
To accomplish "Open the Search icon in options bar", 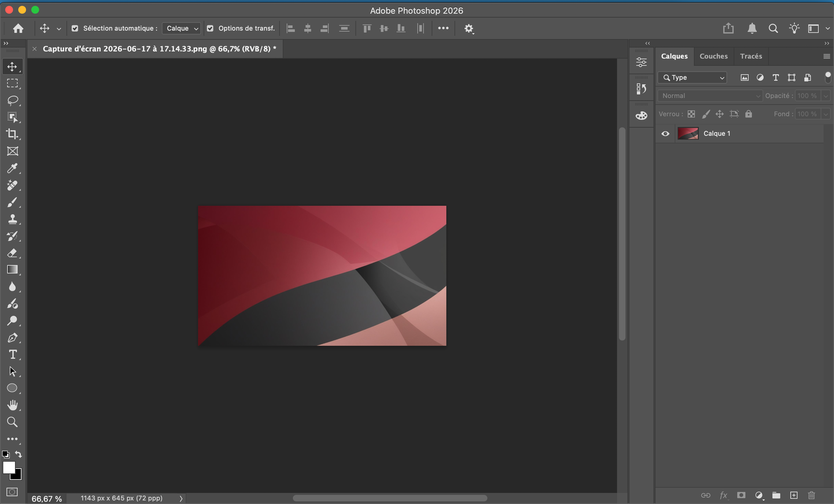I will (773, 28).
